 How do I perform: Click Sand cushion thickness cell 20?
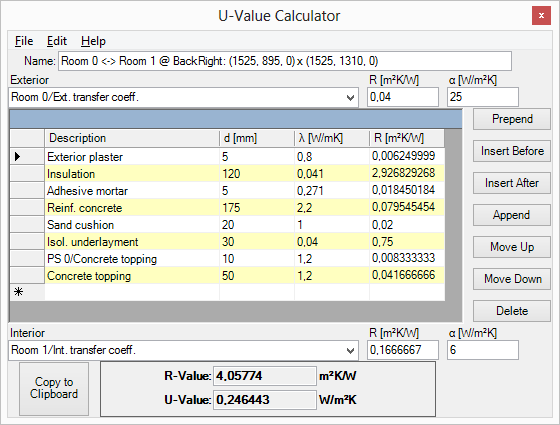[x=257, y=225]
